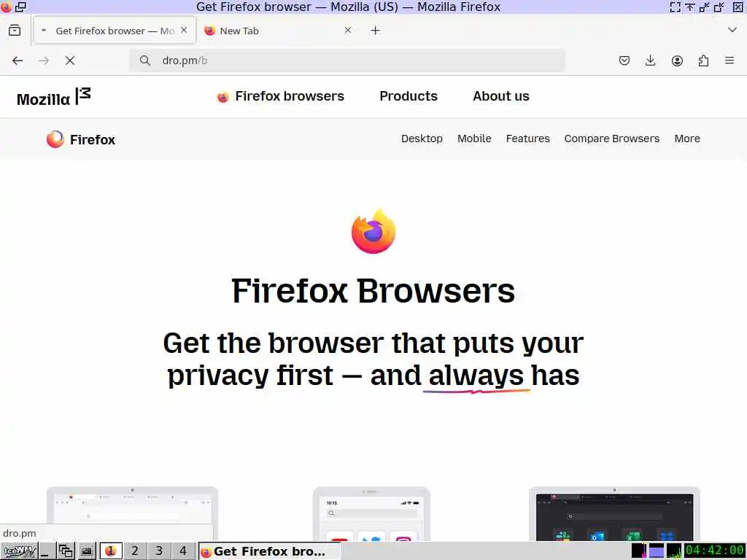Click the taskbar clock showing 04:42:00

point(715,551)
